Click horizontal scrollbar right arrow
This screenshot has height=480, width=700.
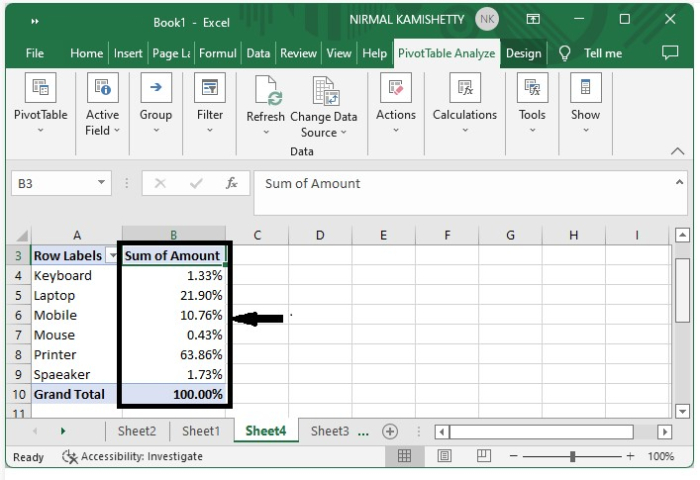(x=665, y=432)
